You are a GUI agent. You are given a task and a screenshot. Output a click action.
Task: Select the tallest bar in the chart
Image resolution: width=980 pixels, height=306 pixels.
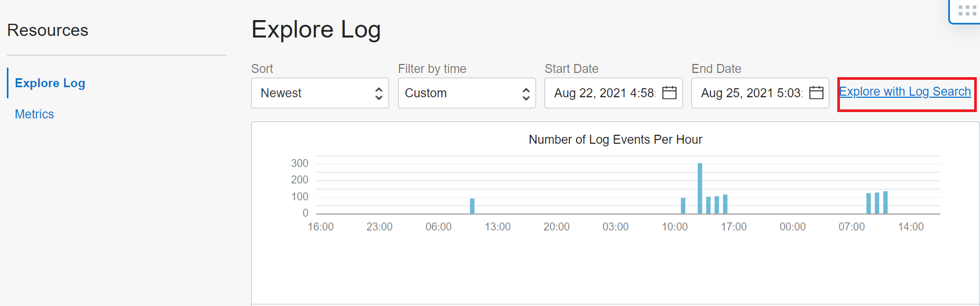[700, 188]
